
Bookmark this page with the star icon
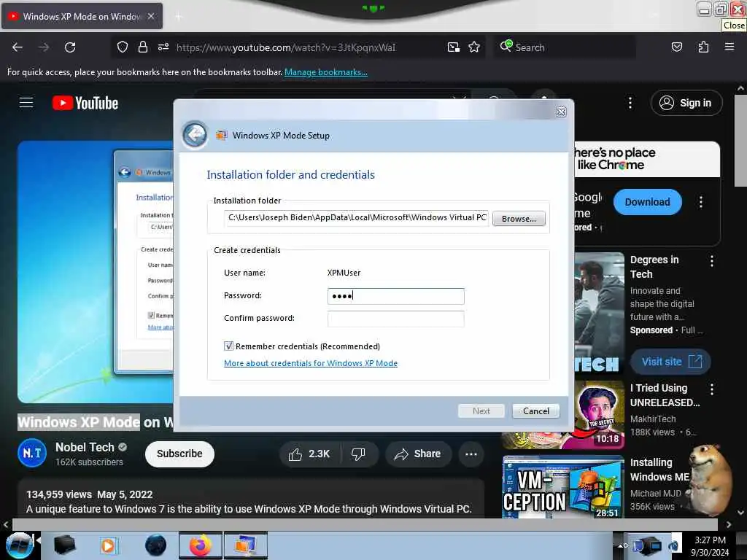click(474, 47)
